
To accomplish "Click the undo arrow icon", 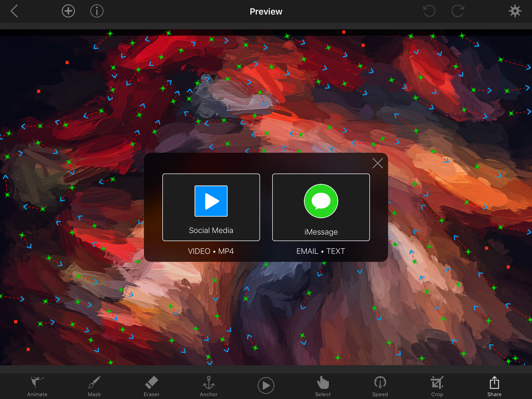I will point(429,11).
